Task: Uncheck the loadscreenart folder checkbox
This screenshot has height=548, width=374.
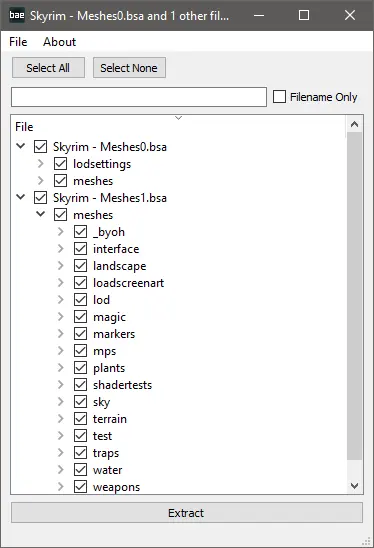Action: click(80, 283)
